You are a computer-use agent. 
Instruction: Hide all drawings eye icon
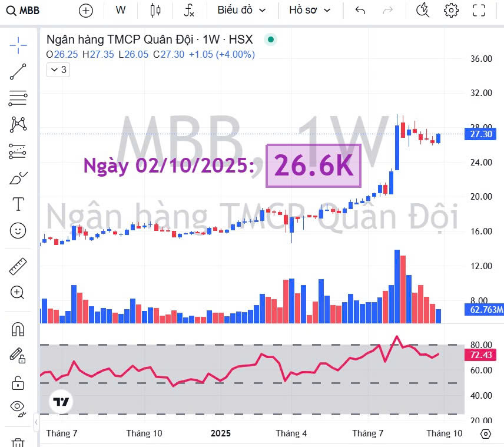point(18,408)
